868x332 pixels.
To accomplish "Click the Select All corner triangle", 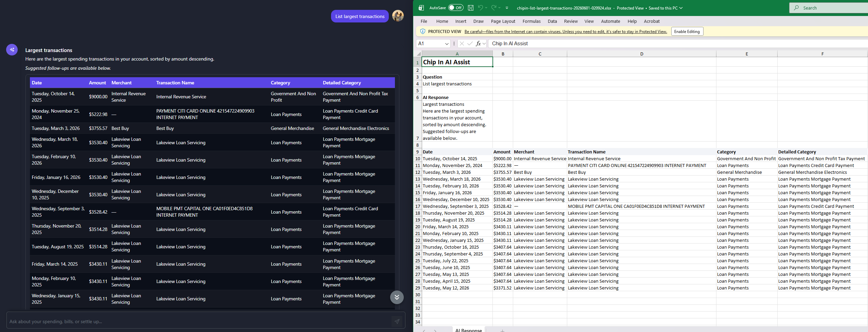I will [x=418, y=54].
